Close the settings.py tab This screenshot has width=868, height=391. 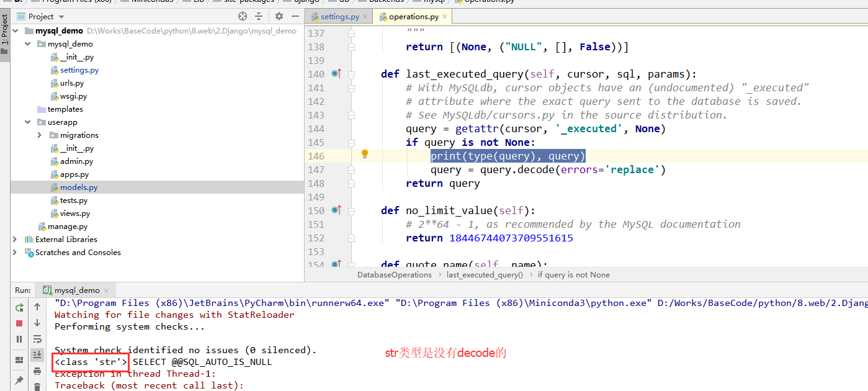pyautogui.click(x=365, y=17)
